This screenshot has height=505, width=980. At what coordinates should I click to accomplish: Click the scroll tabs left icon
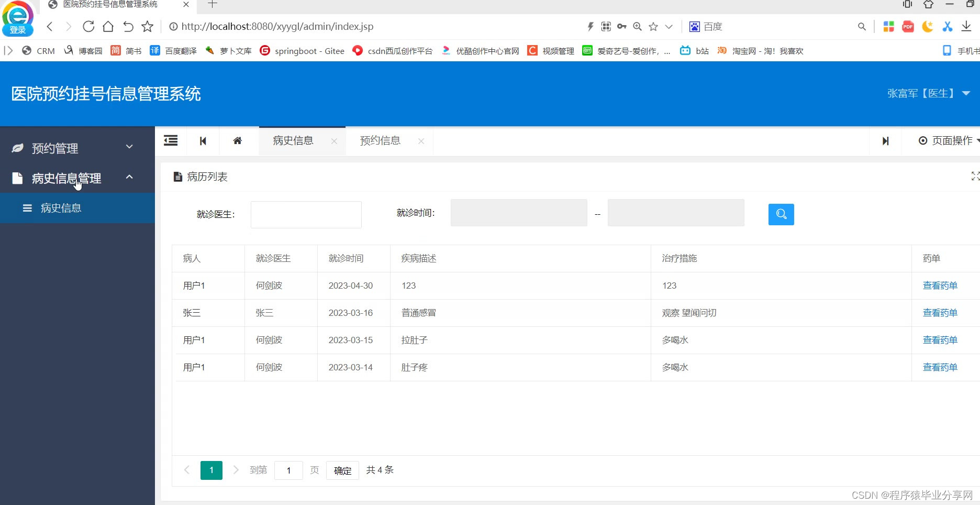coord(203,141)
